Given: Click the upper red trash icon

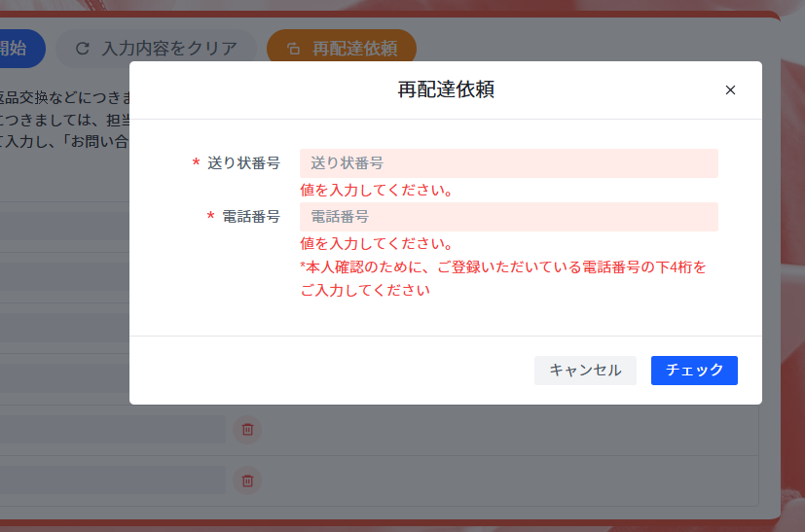Looking at the screenshot, I should point(247,430).
